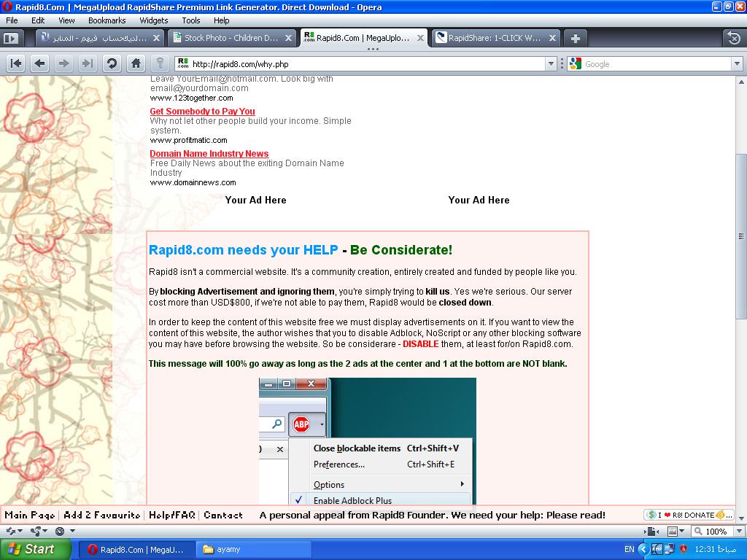Click the Rapid8.Com Opera taskbar button
Screen dimensions: 747x560
[x=136, y=550]
